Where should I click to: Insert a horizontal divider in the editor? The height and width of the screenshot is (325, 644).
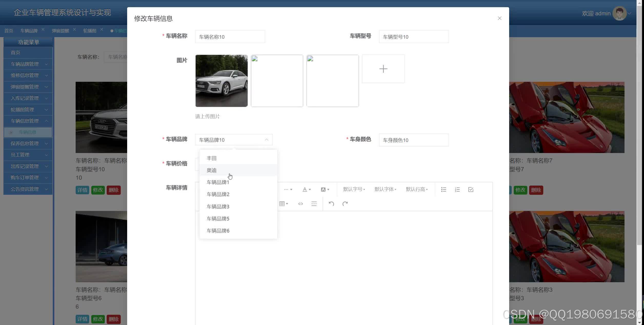point(314,204)
